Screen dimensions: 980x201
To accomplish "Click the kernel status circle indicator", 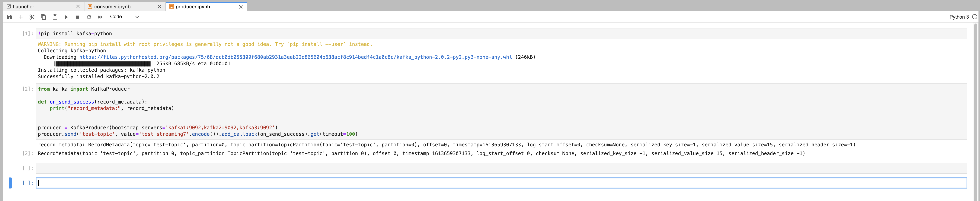I will (x=974, y=17).
